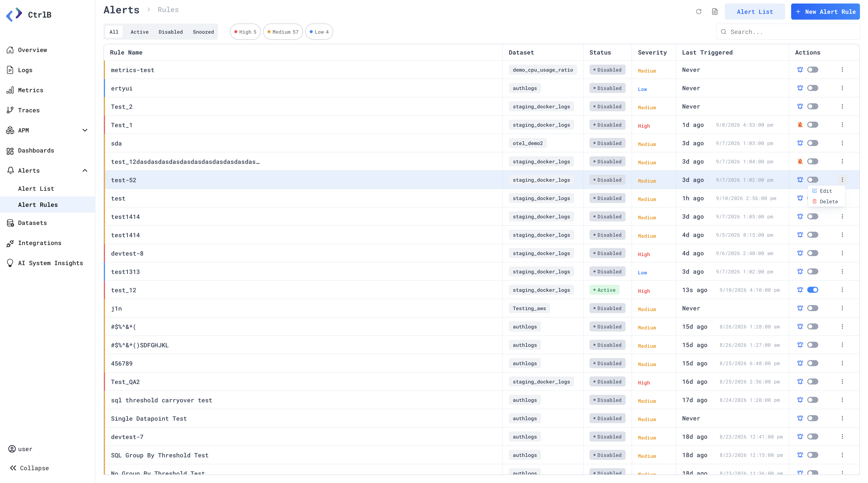
Task: Open the three-dot menu for test_12
Action: tap(842, 290)
